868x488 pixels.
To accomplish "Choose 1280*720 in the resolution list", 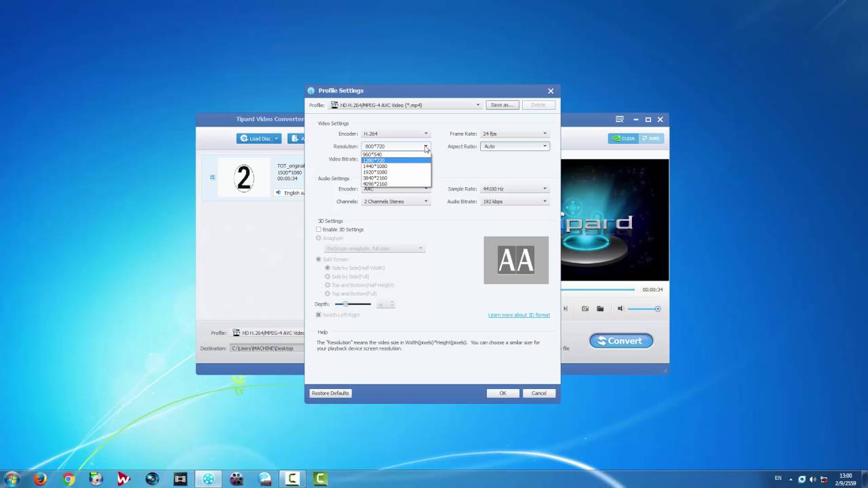I will (395, 161).
